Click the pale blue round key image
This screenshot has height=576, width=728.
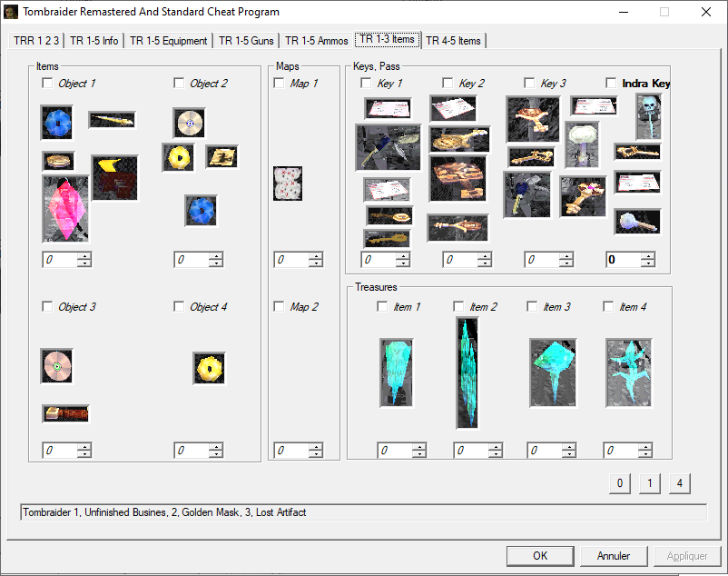click(638, 221)
